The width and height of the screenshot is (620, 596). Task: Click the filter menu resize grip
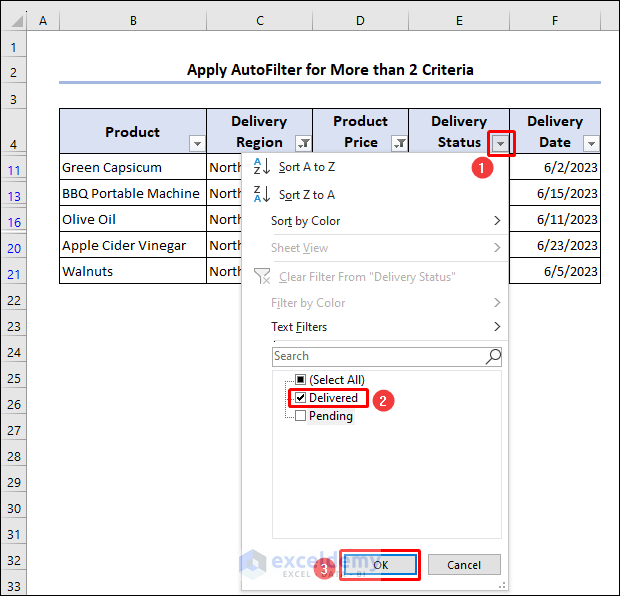(x=502, y=585)
